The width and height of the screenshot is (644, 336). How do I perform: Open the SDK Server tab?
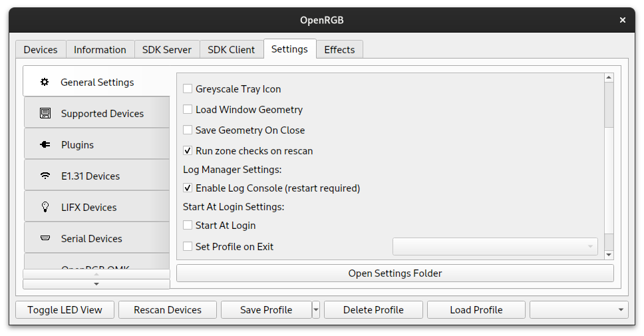(x=167, y=50)
